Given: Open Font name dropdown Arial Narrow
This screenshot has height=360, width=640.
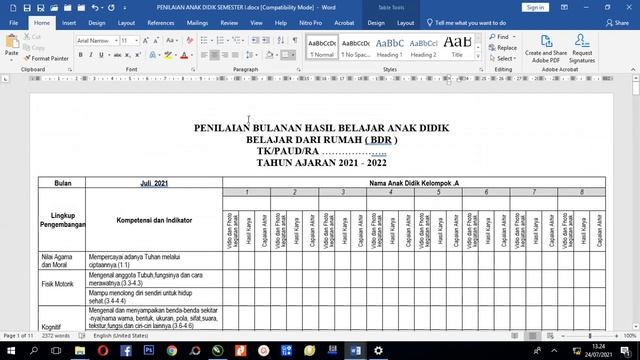Looking at the screenshot, I should tap(116, 40).
